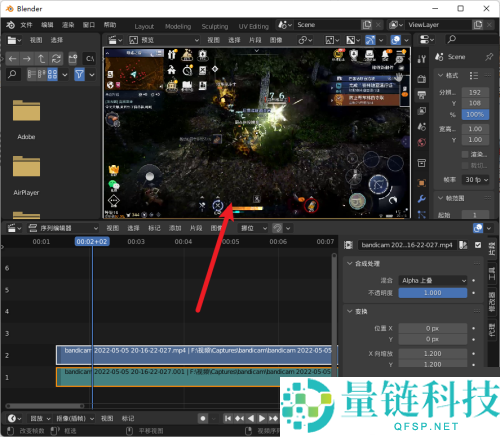This screenshot has height=437, width=500.
Task: Open the sequence editor view type dropdown
Action: 63,228
